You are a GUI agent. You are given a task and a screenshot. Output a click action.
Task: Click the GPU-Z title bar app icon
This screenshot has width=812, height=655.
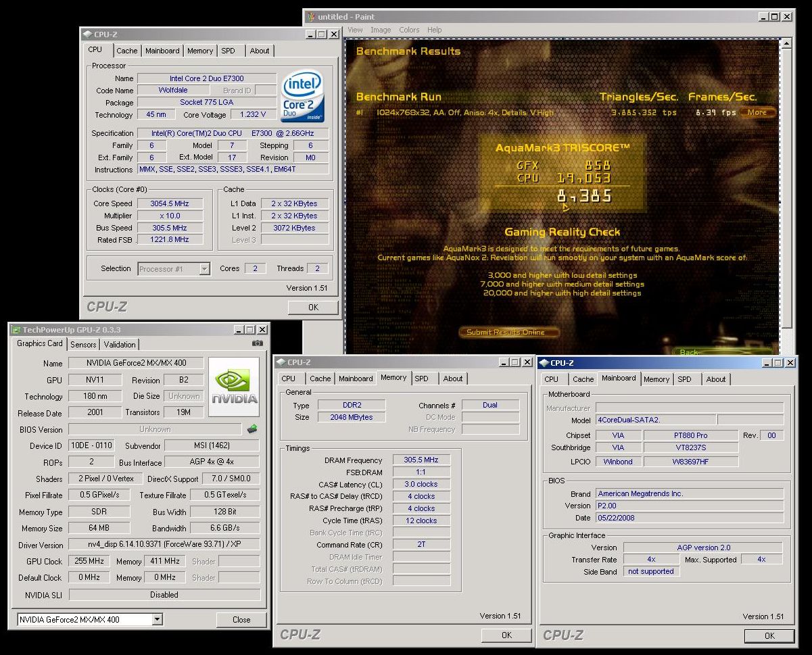pyautogui.click(x=16, y=330)
